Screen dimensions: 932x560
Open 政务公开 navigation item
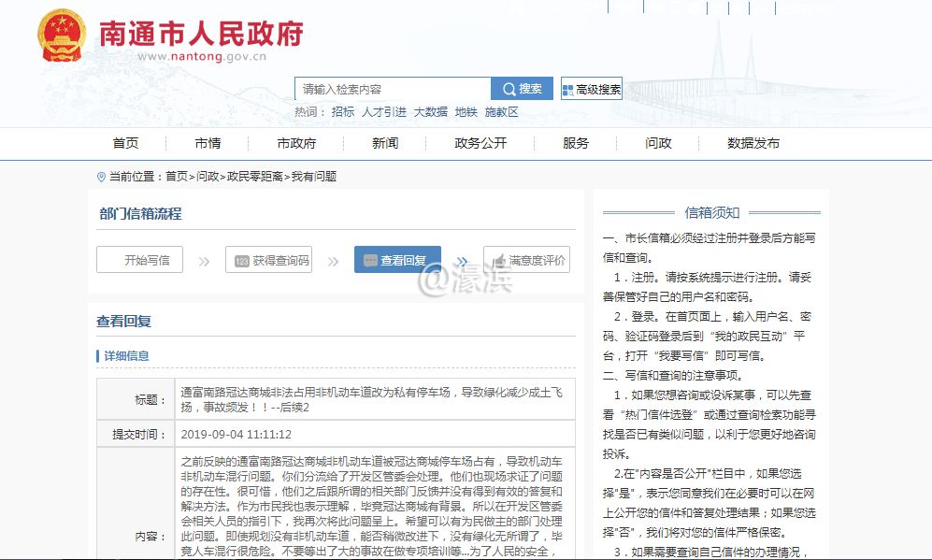pyautogui.click(x=480, y=143)
